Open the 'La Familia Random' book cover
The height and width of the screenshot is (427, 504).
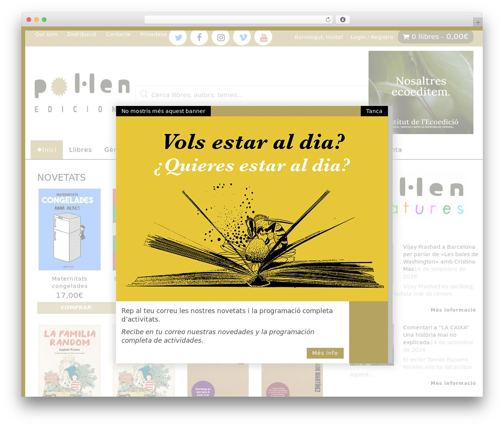coord(70,361)
